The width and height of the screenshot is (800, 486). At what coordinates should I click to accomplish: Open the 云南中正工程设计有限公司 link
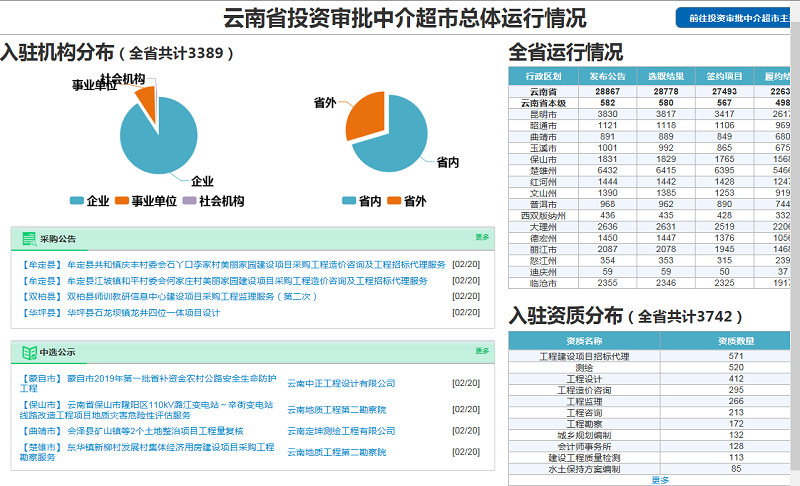341,383
